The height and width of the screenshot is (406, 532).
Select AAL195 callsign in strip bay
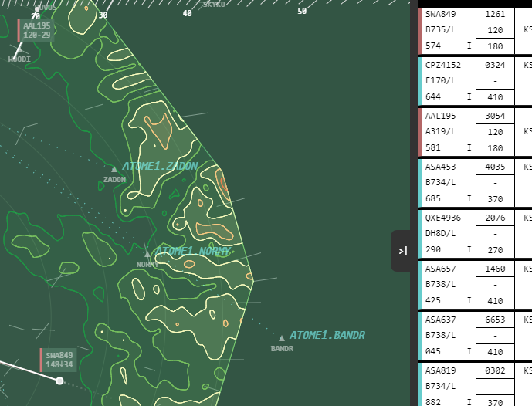[440, 116]
